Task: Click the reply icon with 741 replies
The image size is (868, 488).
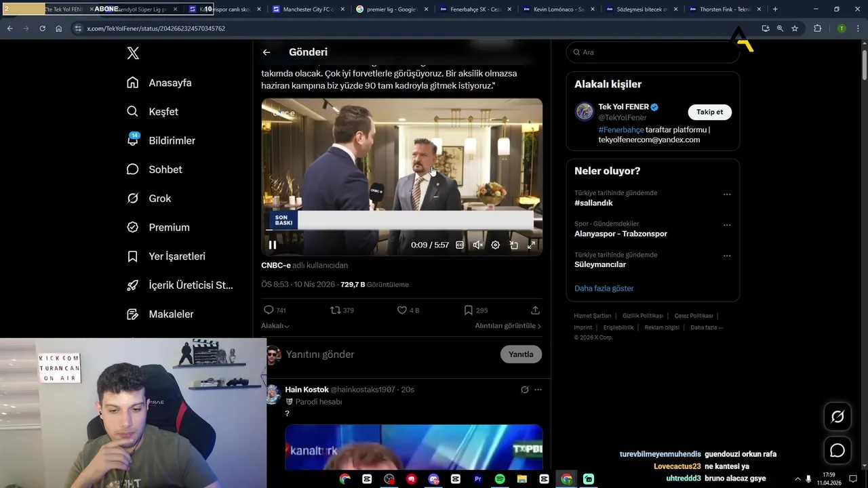Action: click(x=274, y=310)
